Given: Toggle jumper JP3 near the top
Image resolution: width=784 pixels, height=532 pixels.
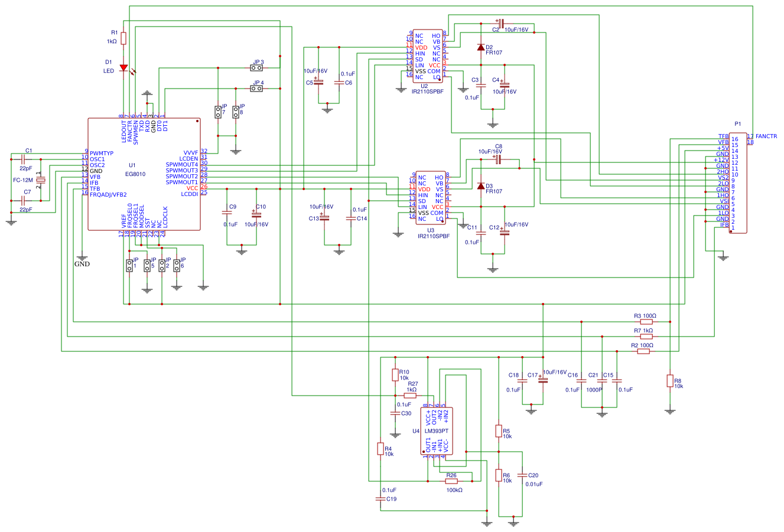Looking at the screenshot, I should 258,67.
